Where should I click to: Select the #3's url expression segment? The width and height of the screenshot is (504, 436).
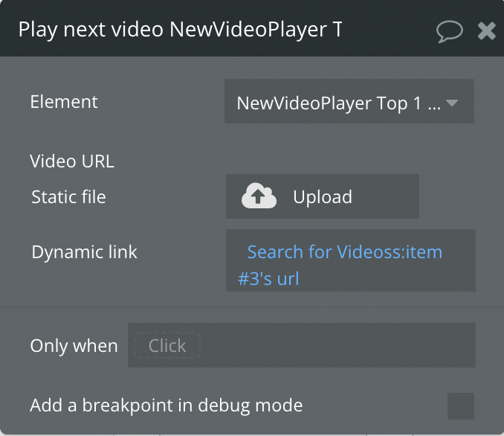pyautogui.click(x=268, y=279)
